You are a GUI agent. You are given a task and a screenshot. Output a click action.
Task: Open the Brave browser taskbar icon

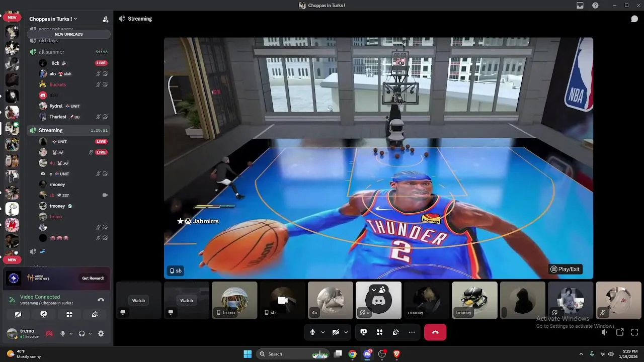(396, 354)
